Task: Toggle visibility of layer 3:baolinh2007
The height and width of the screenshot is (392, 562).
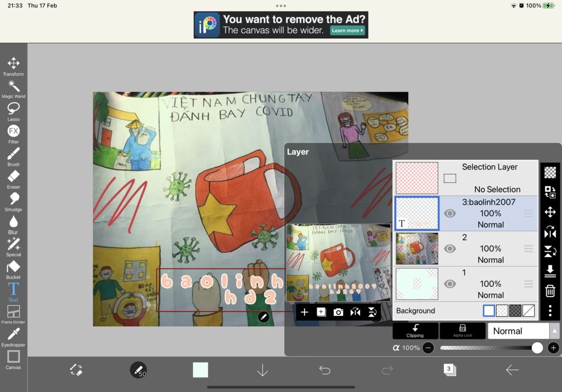Action: (x=450, y=213)
